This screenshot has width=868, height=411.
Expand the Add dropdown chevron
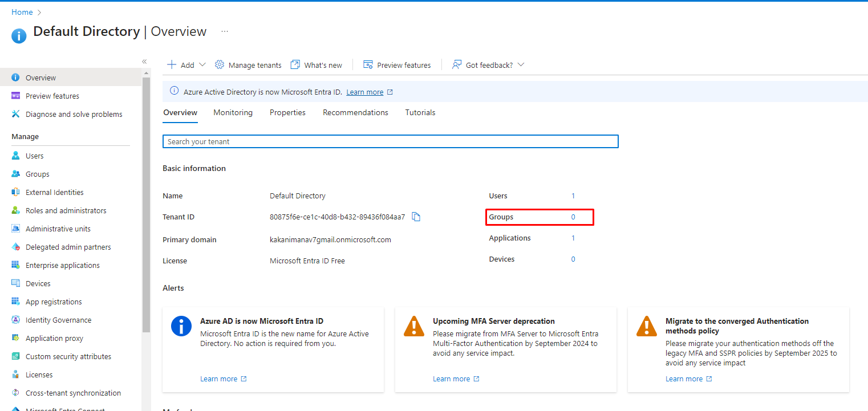[x=202, y=64]
